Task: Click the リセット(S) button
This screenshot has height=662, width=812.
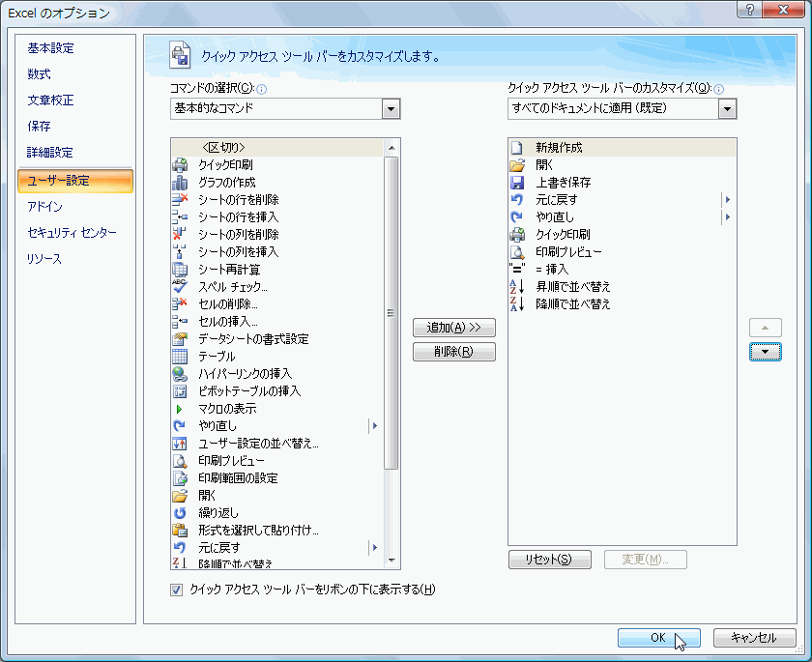Action: pos(549,560)
